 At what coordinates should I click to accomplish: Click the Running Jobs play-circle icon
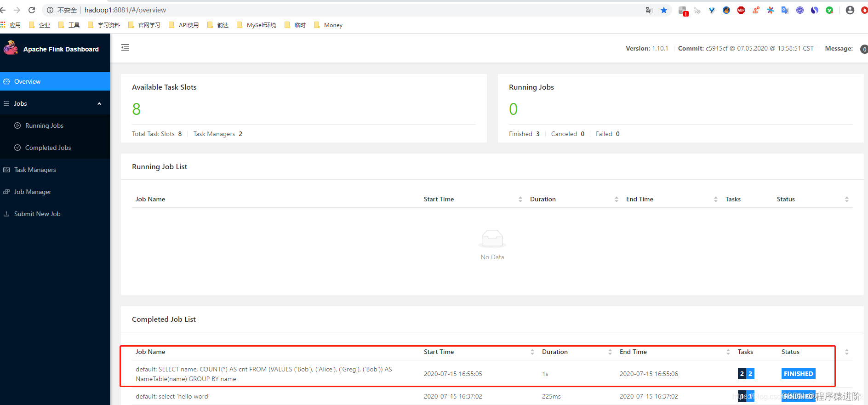17,125
